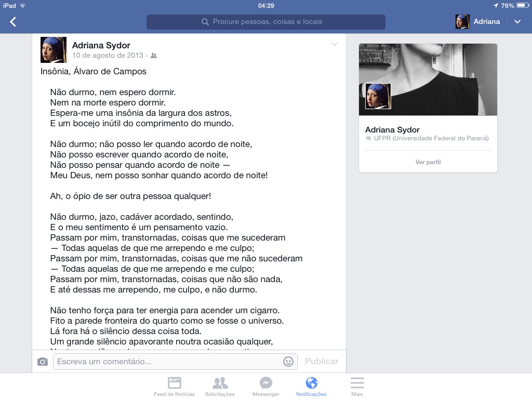Viewport: 532px width, 399px height.
Task: Open the account dropdown arrow beside Adriana
Action: tap(517, 22)
